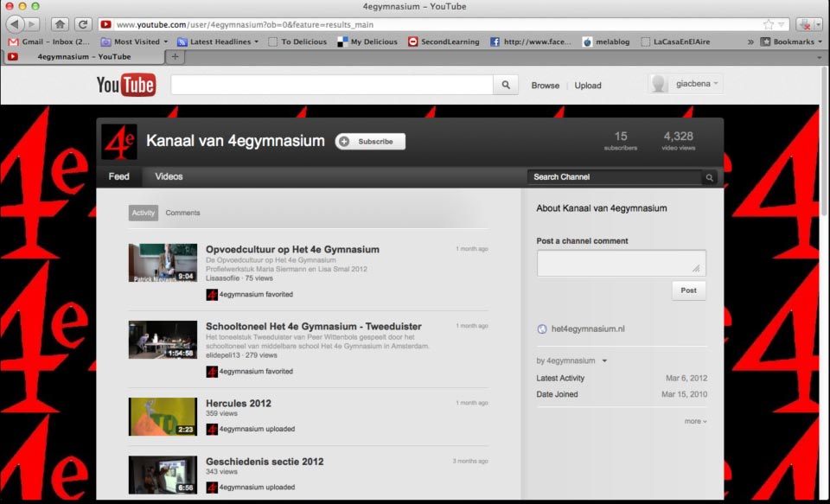Expand the 'by 4egymnasium' dropdown arrow
830x504 pixels.
pos(604,361)
